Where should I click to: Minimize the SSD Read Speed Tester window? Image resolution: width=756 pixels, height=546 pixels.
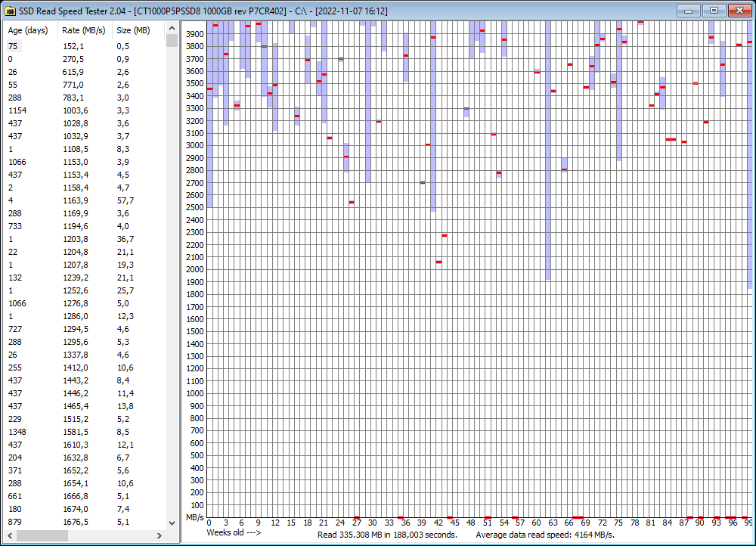pos(689,11)
